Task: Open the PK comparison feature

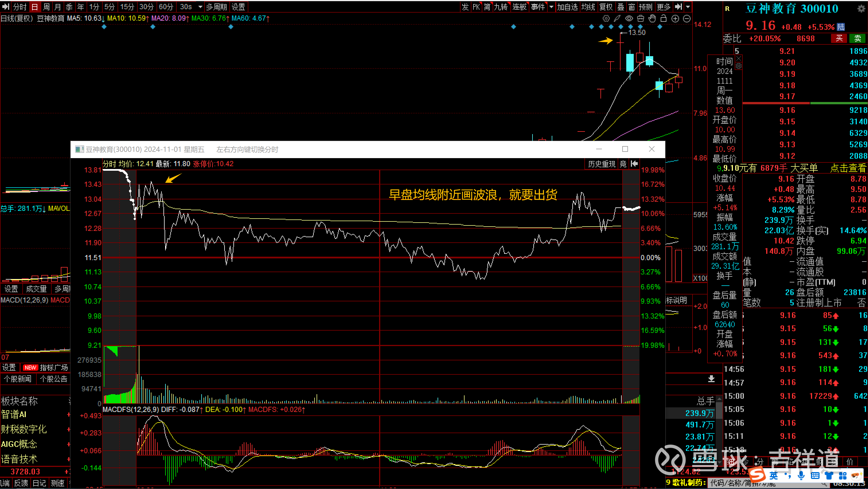Action: [476, 6]
